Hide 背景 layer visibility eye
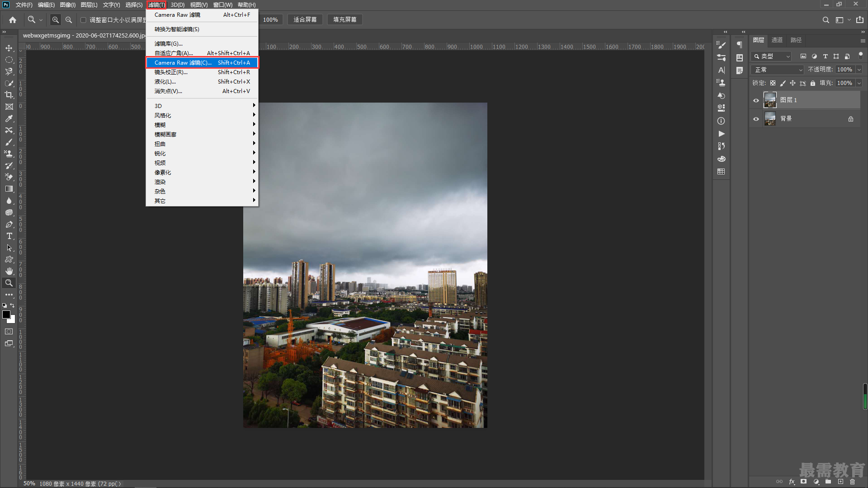The image size is (868, 488). tap(756, 119)
